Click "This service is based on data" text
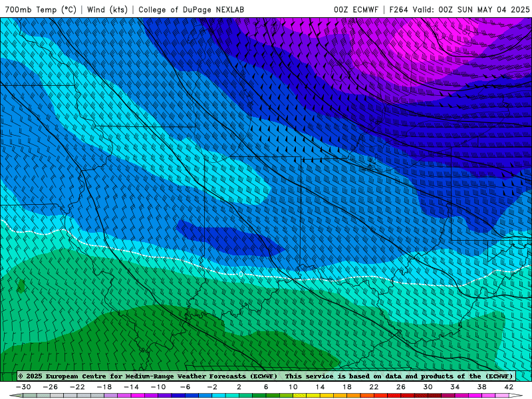 coord(344,376)
